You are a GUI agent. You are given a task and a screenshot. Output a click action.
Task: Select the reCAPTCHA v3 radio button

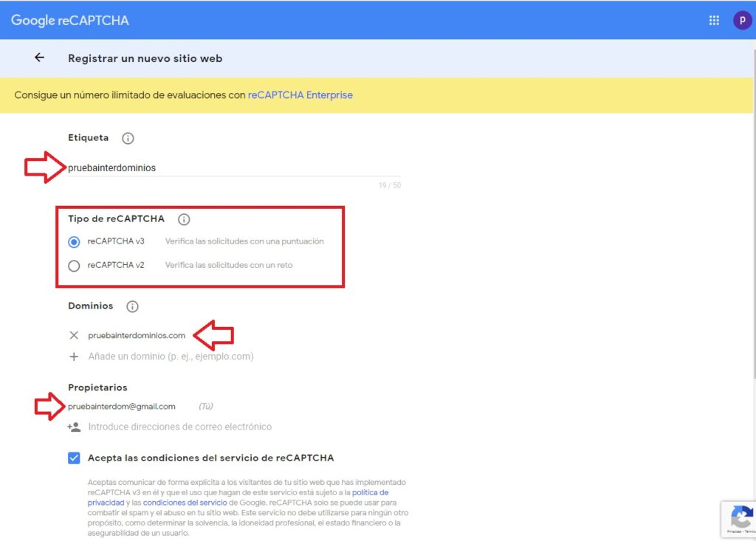[x=74, y=241]
